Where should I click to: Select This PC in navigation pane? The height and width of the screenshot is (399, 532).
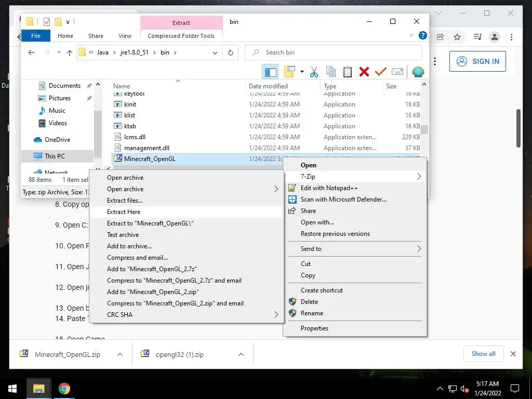(58, 156)
